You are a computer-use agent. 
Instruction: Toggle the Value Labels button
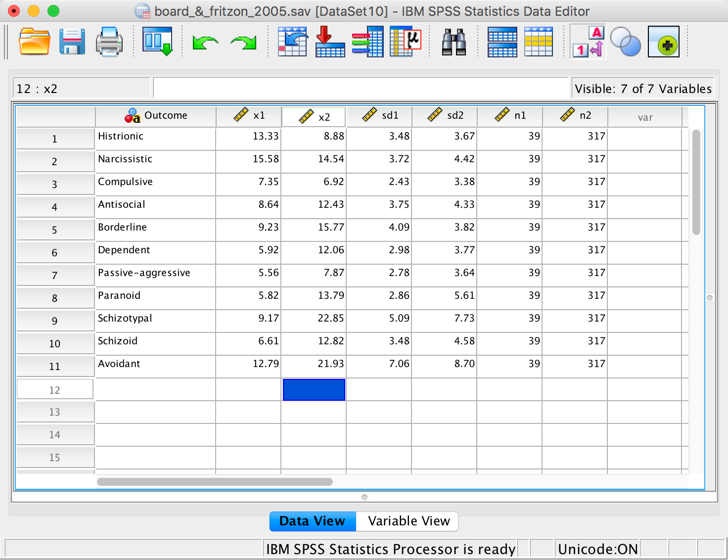(x=589, y=42)
